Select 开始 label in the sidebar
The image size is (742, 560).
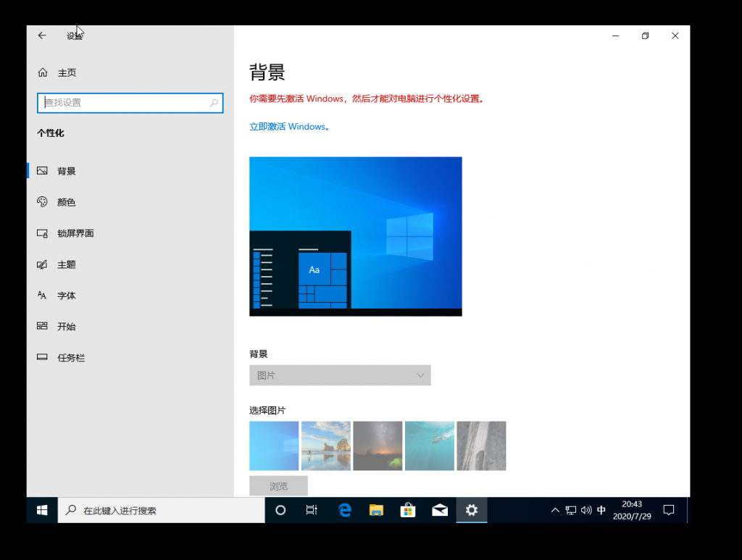coord(66,326)
